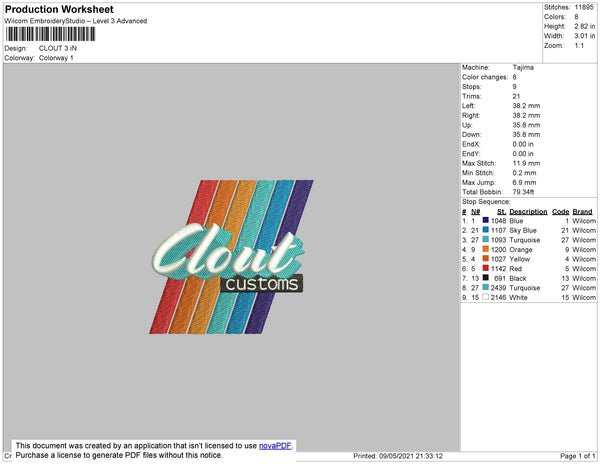Click the Code column header

point(561,212)
